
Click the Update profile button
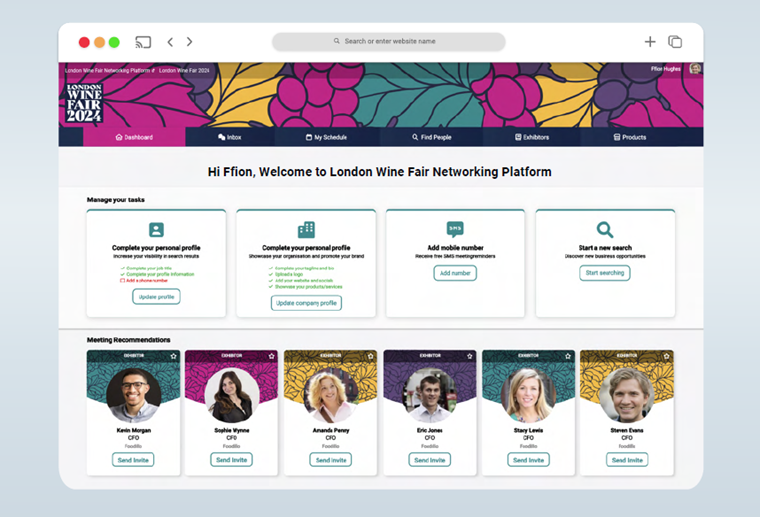[x=156, y=297]
